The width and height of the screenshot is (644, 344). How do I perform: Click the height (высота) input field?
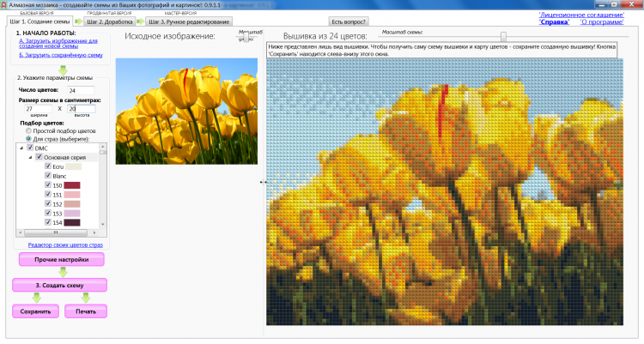coord(82,109)
